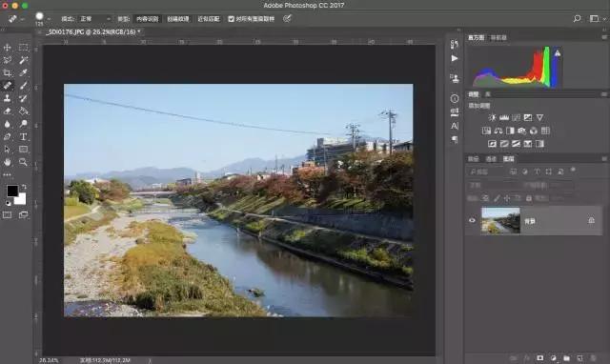Add a layer mask button
Viewport: 610px width, 364px height.
coord(540,357)
